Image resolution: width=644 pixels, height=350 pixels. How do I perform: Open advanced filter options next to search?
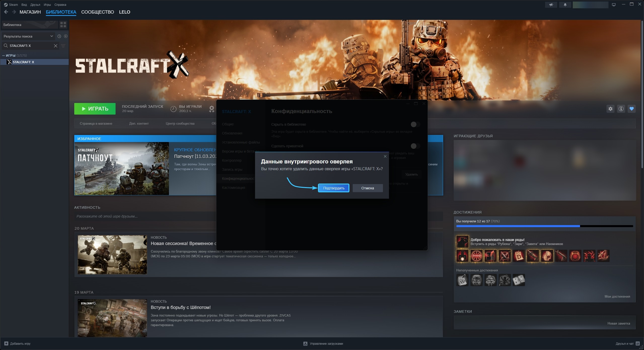63,46
